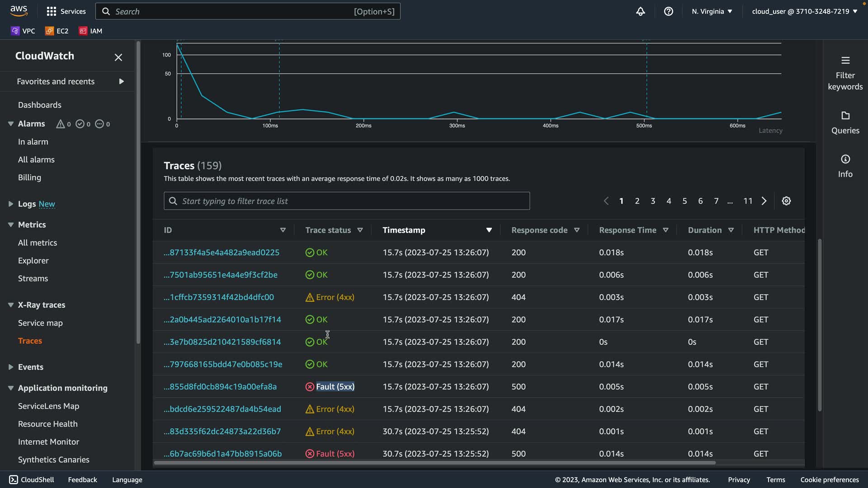The image size is (868, 488).
Task: Expand the Logs section
Action: point(11,204)
